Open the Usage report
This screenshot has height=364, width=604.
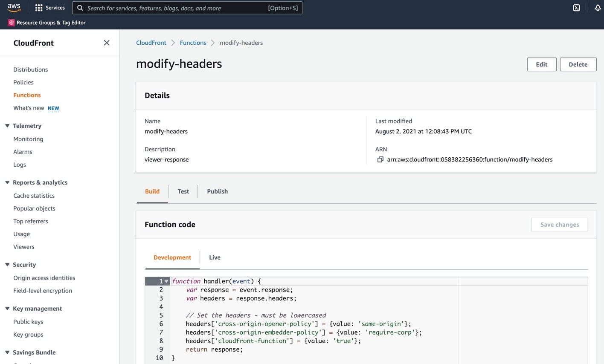click(22, 234)
